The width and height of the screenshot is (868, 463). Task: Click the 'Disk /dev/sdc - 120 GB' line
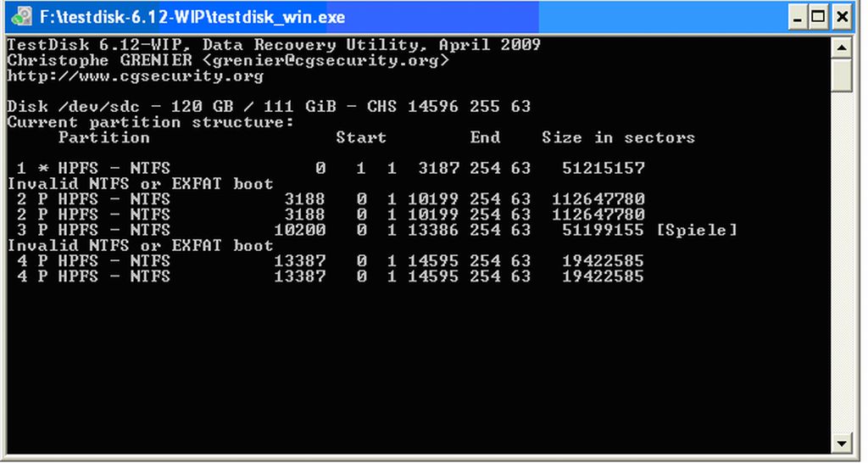[269, 106]
